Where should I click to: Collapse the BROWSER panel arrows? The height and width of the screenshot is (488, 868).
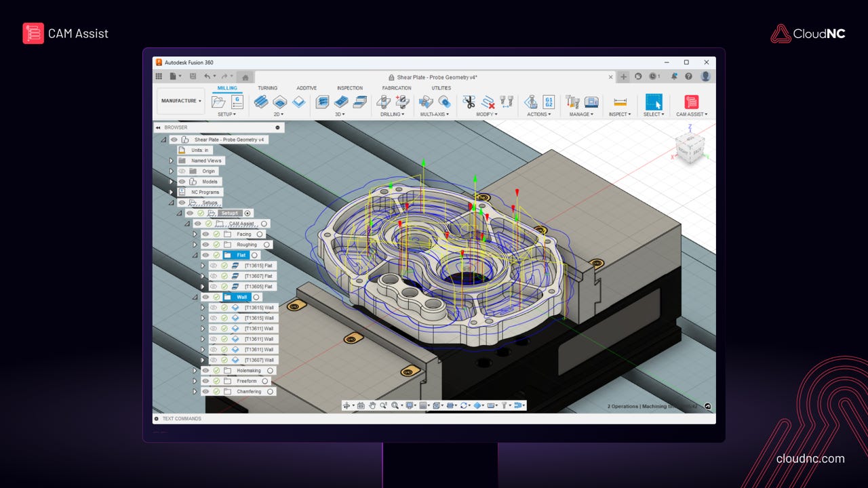[x=158, y=127]
